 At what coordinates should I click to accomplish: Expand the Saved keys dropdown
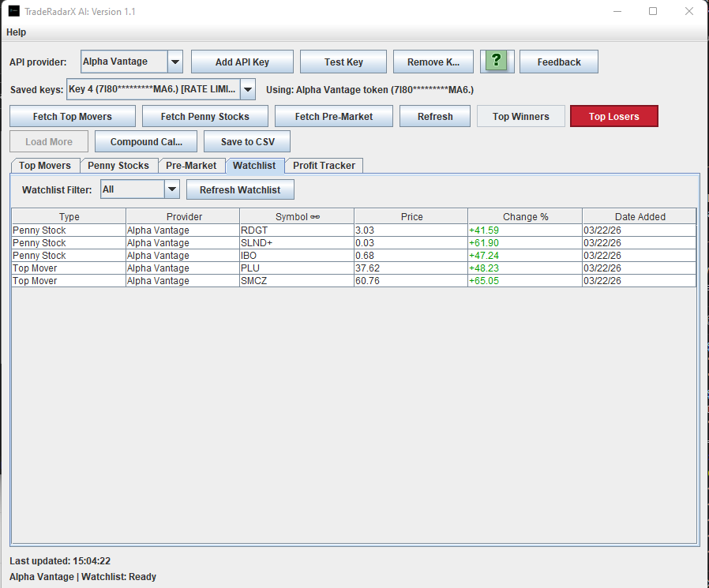point(247,89)
